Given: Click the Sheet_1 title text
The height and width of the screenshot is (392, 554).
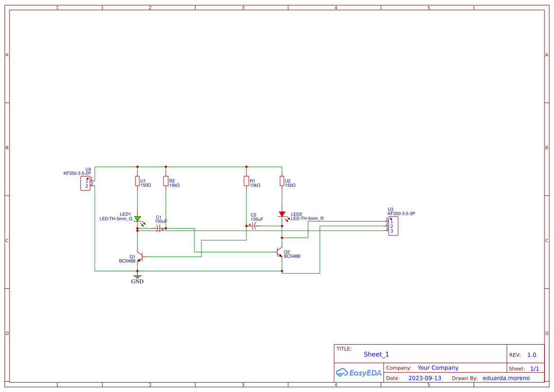Looking at the screenshot, I should 375,354.
